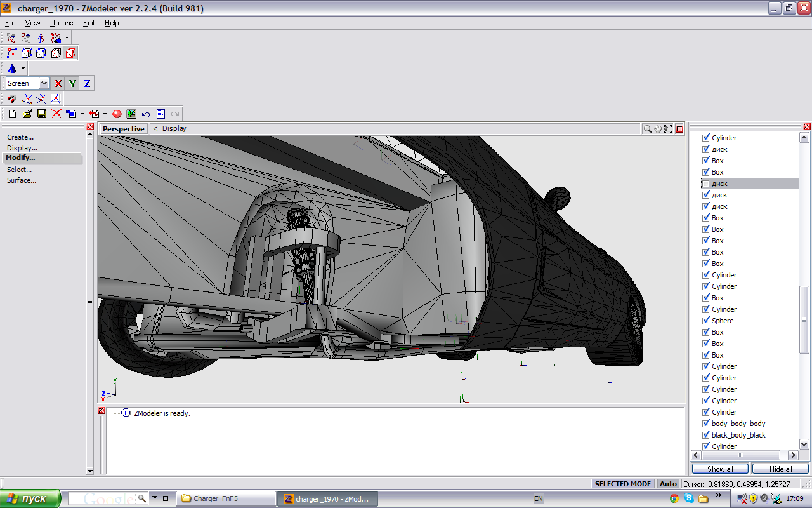812x508 pixels.
Task: Open the materials editor red sphere icon
Action: coord(117,114)
